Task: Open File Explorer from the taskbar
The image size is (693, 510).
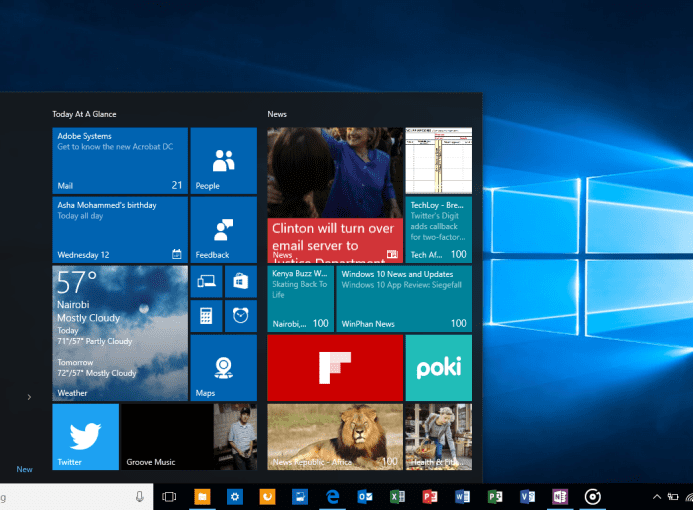Action: tap(202, 497)
